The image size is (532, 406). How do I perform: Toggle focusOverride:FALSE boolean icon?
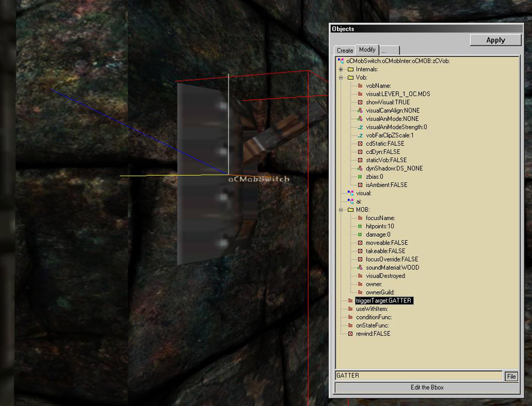pyautogui.click(x=360, y=259)
